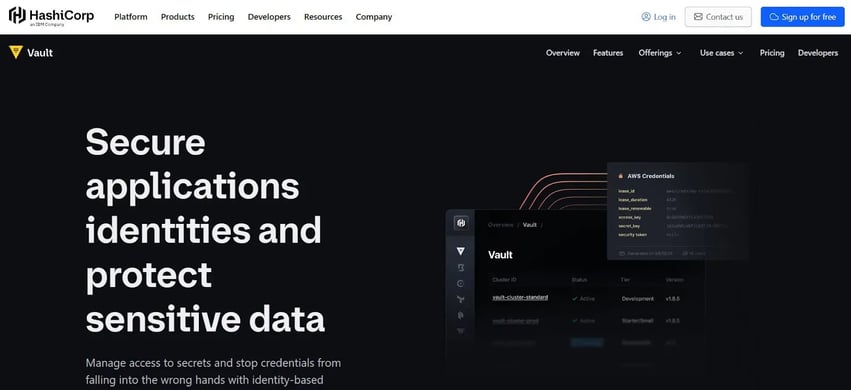Click the Vault breadcrumb in the mock dashboard
The width and height of the screenshot is (851, 390).
(x=530, y=225)
